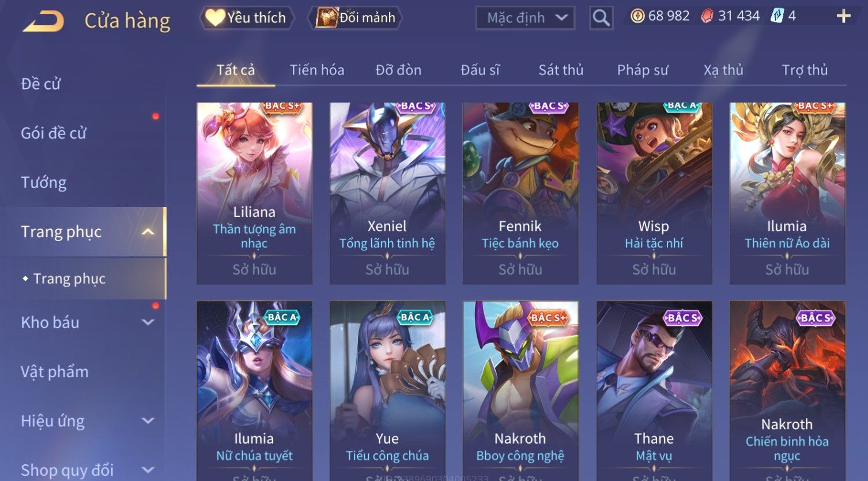Image resolution: width=868 pixels, height=481 pixels.
Task: Open Tướng in the sidebar
Action: [44, 183]
